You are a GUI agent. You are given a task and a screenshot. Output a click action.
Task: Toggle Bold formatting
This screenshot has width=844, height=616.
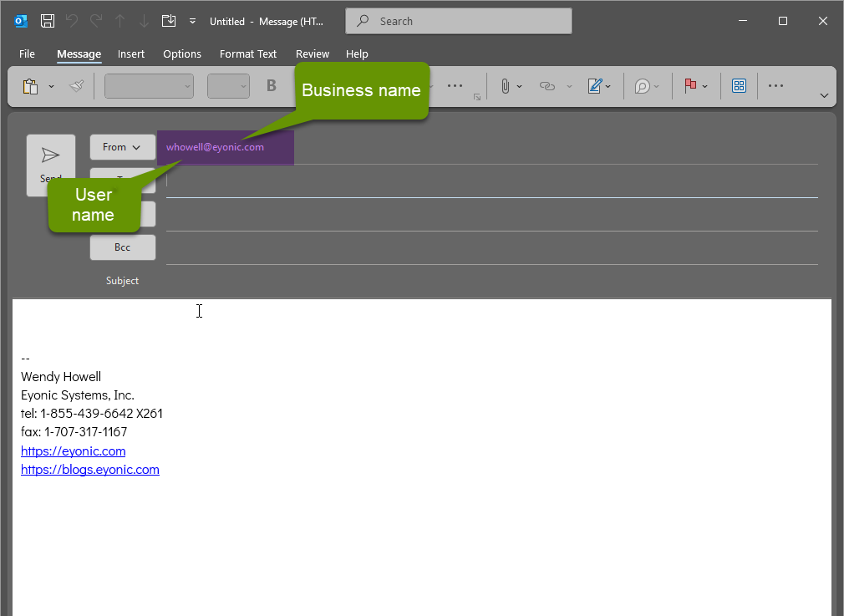click(x=270, y=86)
